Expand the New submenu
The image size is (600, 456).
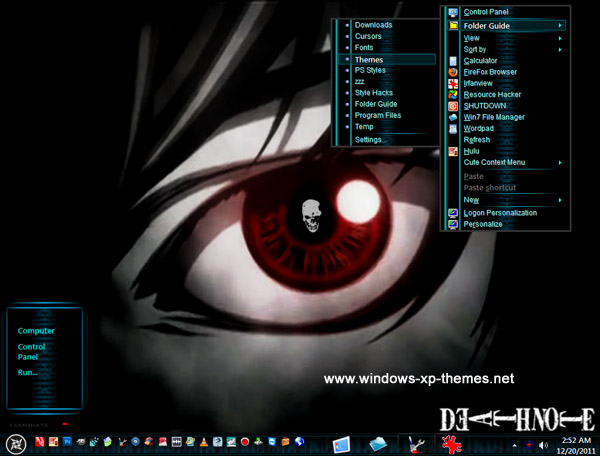(x=560, y=200)
